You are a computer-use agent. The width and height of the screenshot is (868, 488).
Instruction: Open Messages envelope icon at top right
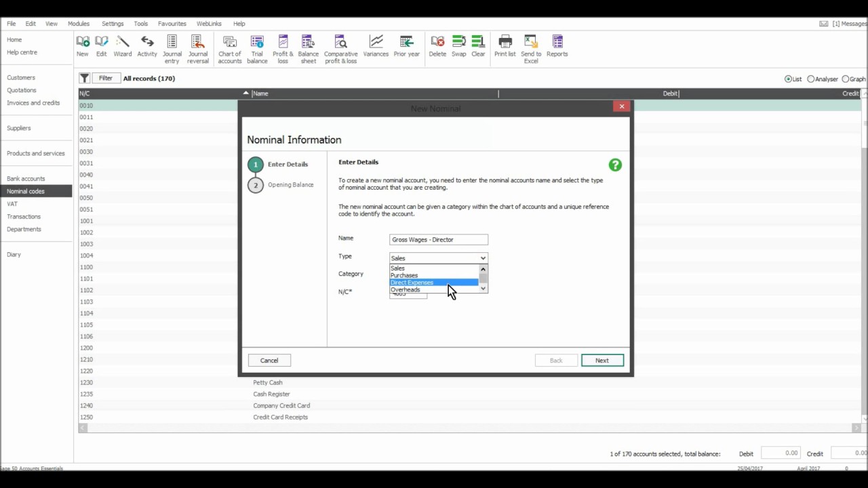coord(824,24)
